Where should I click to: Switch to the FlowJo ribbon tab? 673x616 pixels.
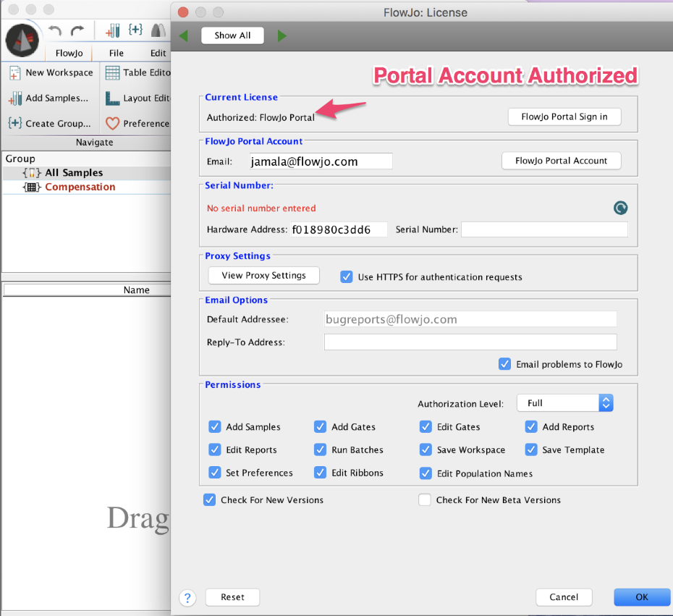point(69,53)
